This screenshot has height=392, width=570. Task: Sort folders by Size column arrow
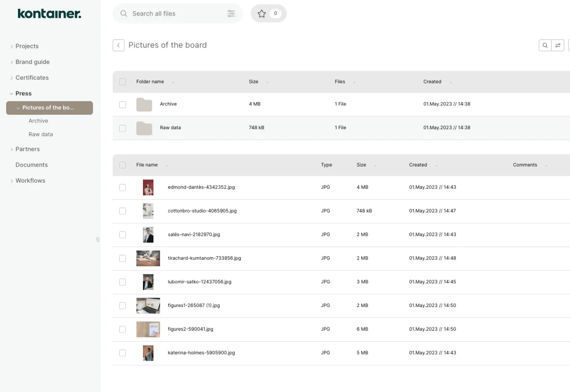pos(267,82)
